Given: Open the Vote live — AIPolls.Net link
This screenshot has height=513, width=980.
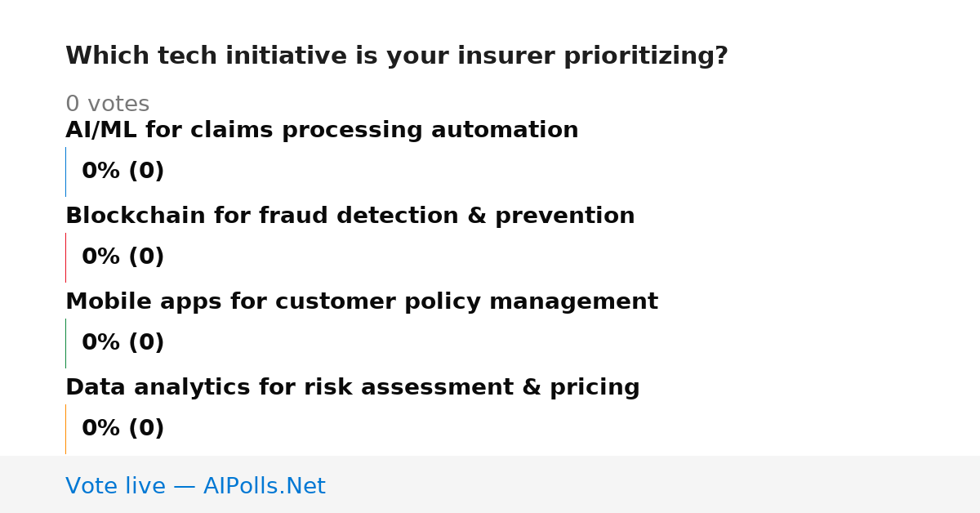Looking at the screenshot, I should click(195, 487).
